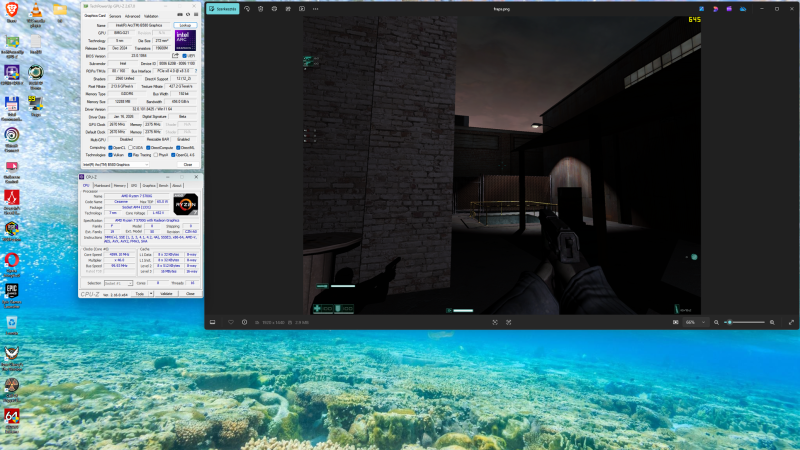Switch to the Mainboard tab in CPU-Z
The width and height of the screenshot is (800, 450).
[x=102, y=186]
